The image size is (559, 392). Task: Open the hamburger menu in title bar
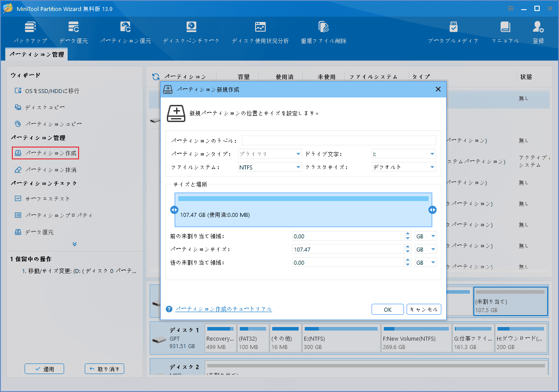tap(511, 8)
